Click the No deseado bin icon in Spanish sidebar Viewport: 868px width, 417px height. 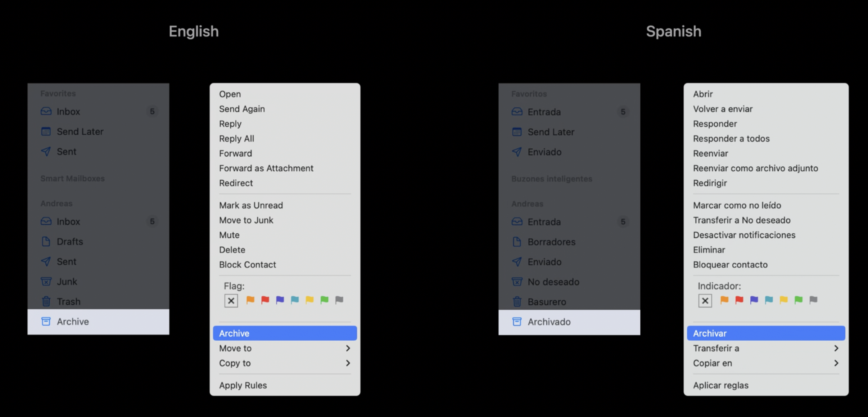pos(517,282)
